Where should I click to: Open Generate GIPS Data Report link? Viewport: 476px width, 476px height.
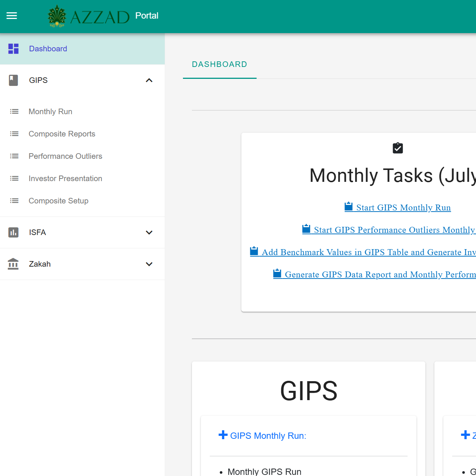380,274
